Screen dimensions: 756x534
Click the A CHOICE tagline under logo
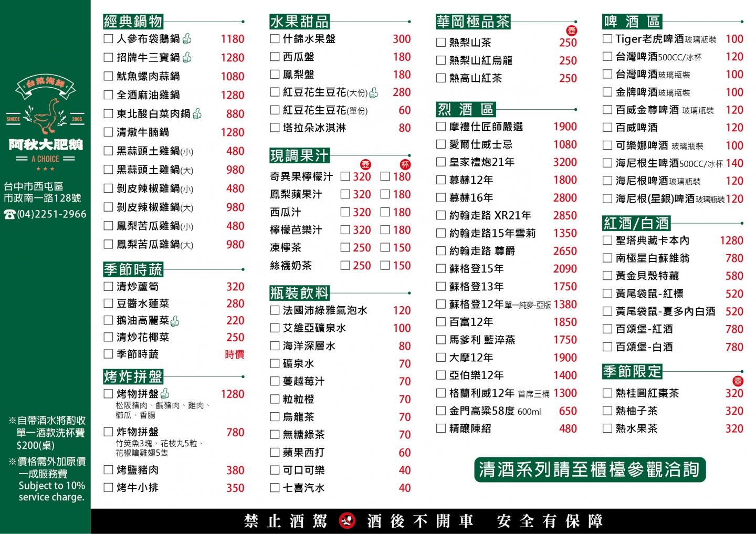click(45, 159)
